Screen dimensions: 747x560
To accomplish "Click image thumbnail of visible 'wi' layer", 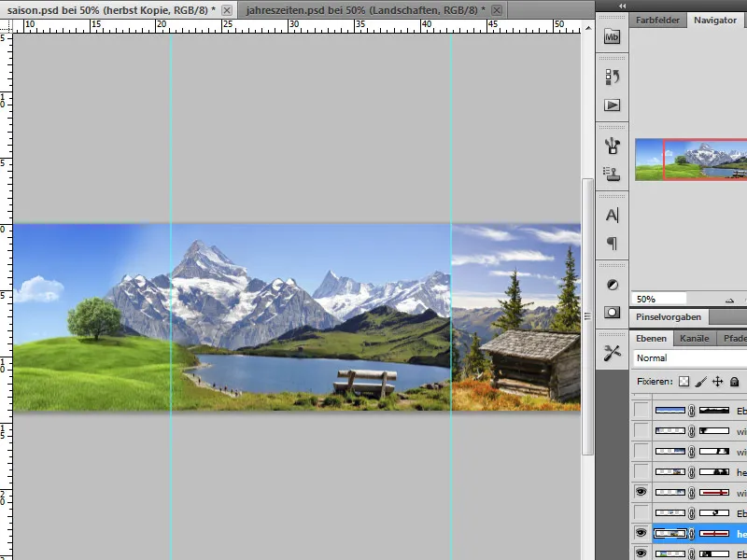I will (x=670, y=493).
